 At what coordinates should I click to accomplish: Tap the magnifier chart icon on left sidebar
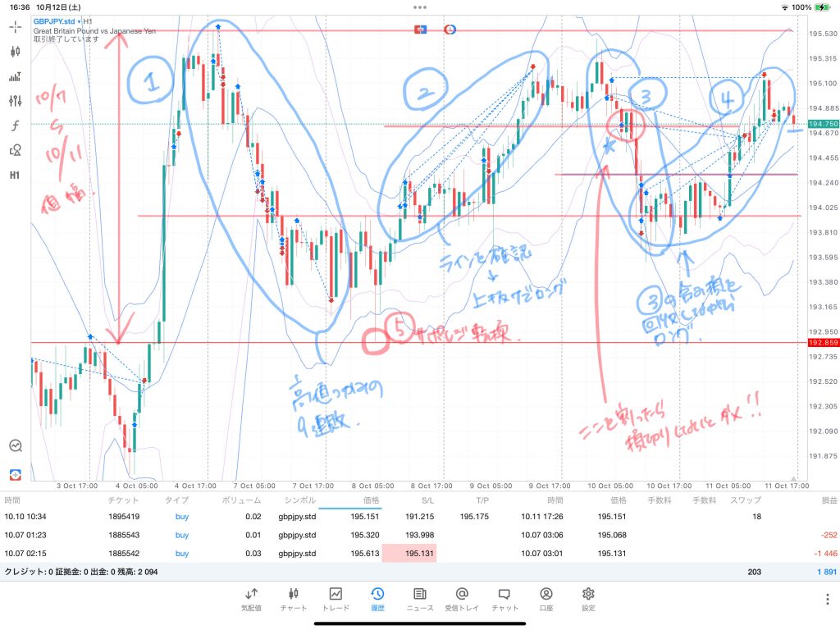pos(16,445)
